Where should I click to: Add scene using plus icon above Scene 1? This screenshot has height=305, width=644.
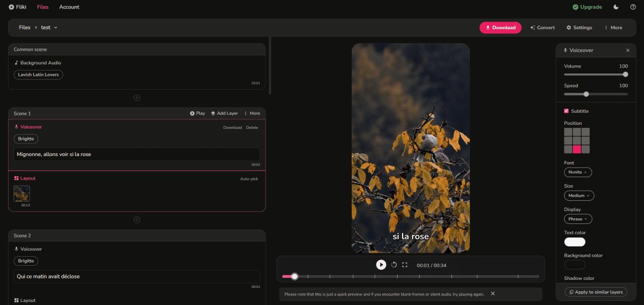(137, 98)
